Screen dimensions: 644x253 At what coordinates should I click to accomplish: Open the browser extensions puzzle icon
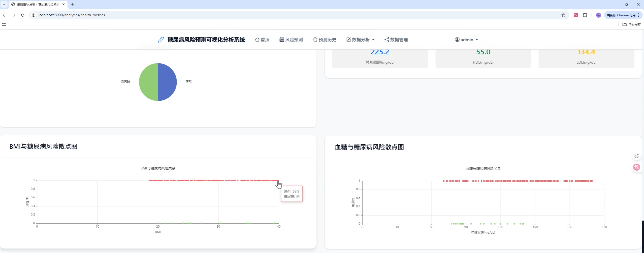[x=585, y=15]
